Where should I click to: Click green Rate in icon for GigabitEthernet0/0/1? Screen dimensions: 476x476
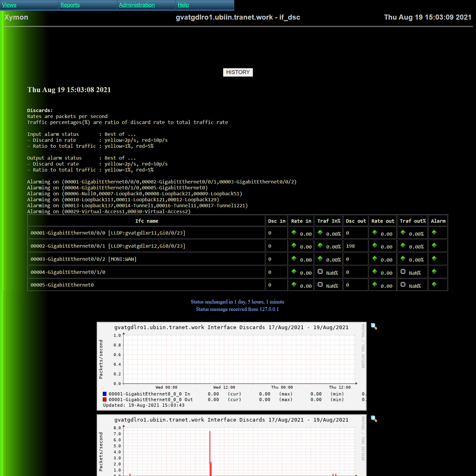point(294,245)
